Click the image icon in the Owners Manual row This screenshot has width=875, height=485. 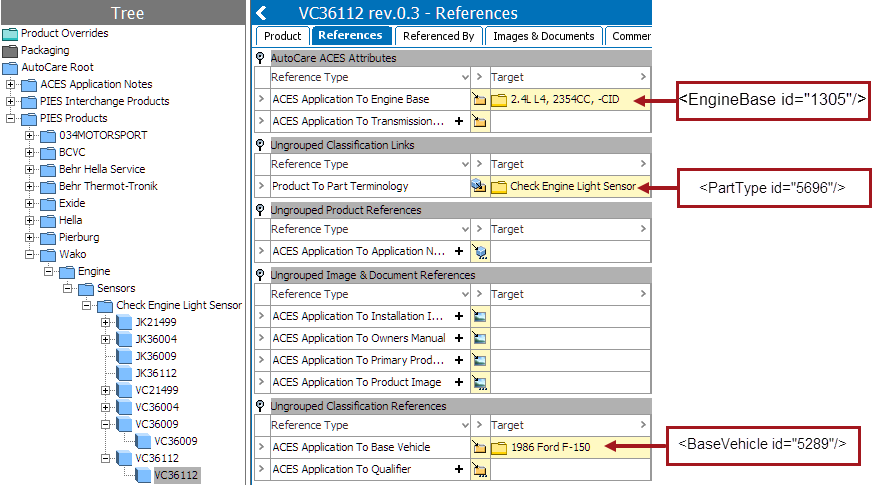click(x=480, y=338)
